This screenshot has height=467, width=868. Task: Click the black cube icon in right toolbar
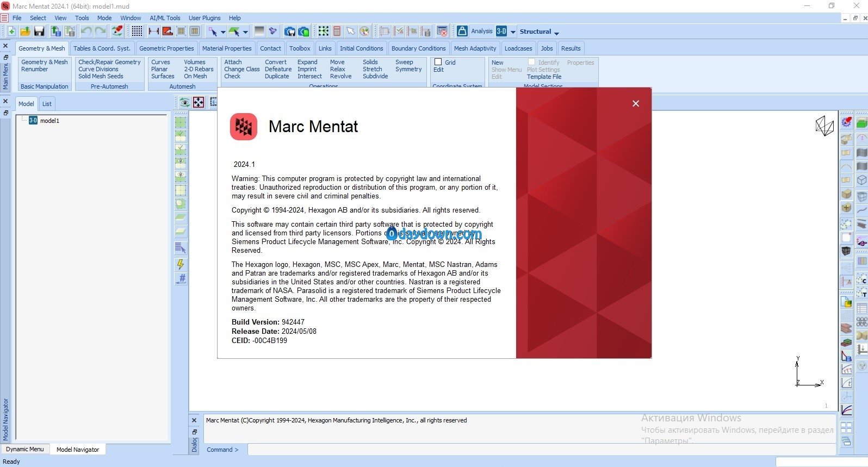click(x=846, y=251)
